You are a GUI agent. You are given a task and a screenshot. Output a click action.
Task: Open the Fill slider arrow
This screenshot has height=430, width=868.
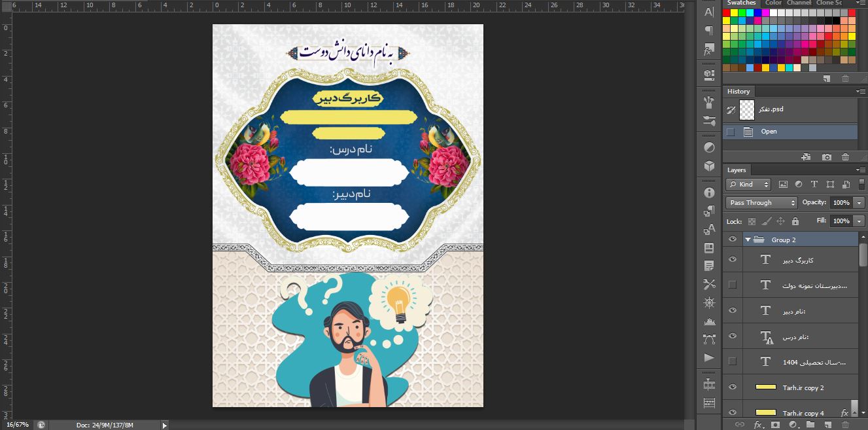(x=859, y=221)
